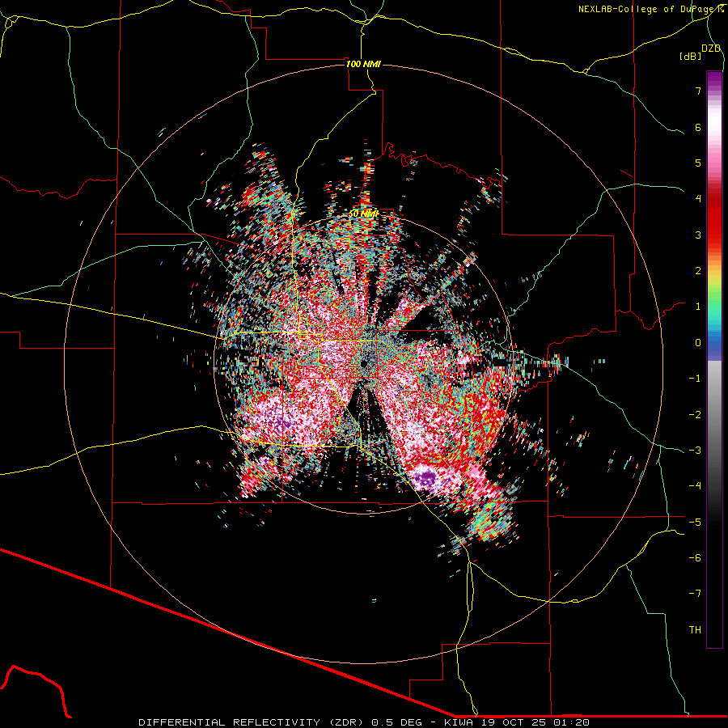Click the 7 value on color scale
This screenshot has width=728, height=728.
pos(698,91)
